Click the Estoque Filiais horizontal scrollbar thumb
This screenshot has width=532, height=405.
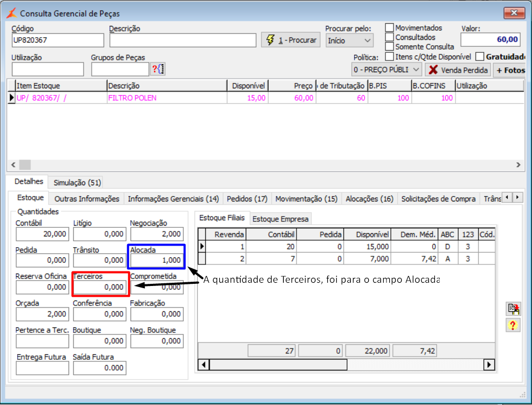point(278,365)
